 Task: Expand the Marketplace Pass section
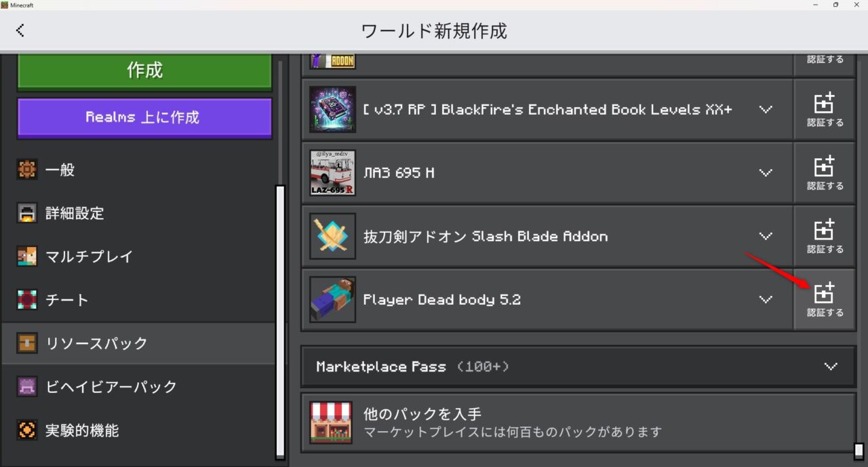tap(831, 367)
